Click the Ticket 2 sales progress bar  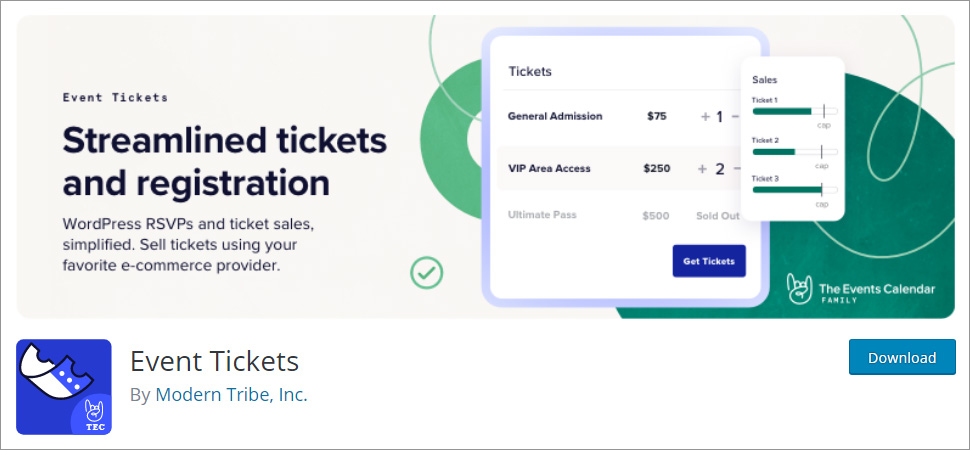click(794, 151)
